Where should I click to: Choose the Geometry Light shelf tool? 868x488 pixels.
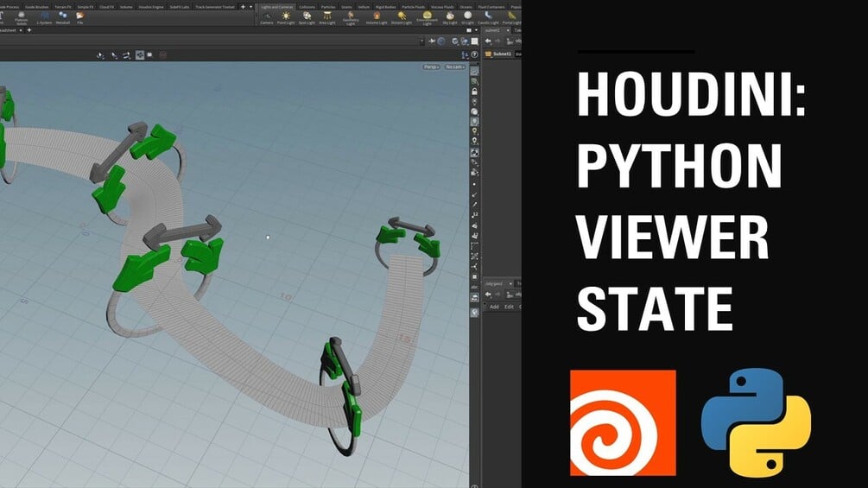tap(351, 19)
